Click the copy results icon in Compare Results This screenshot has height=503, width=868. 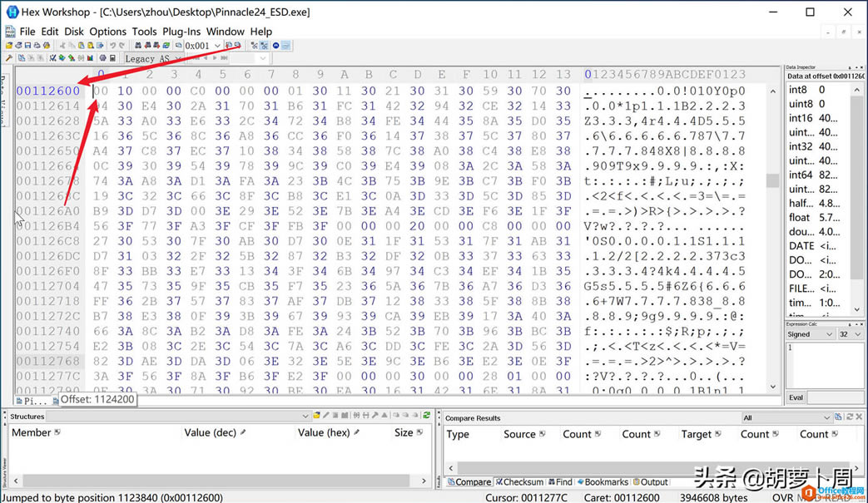[x=839, y=417]
